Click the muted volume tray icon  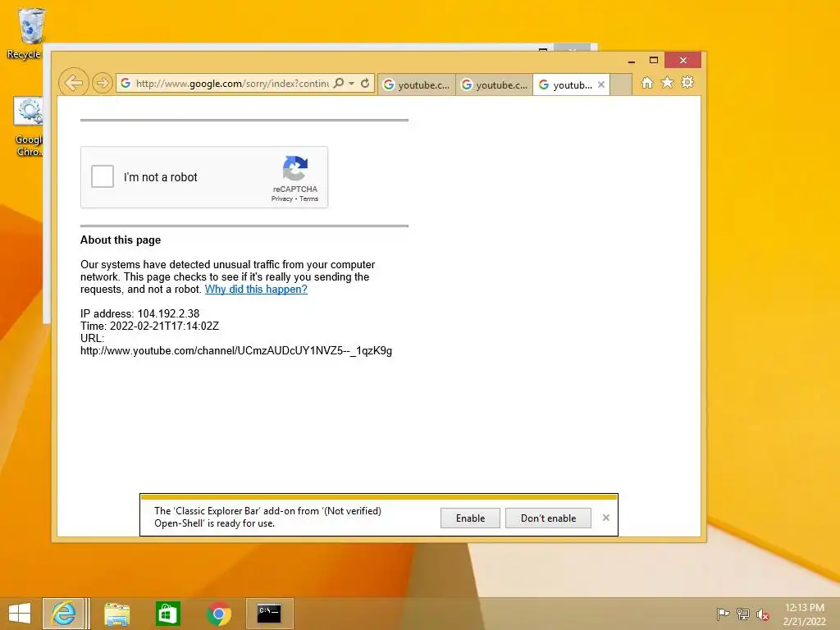(x=762, y=614)
